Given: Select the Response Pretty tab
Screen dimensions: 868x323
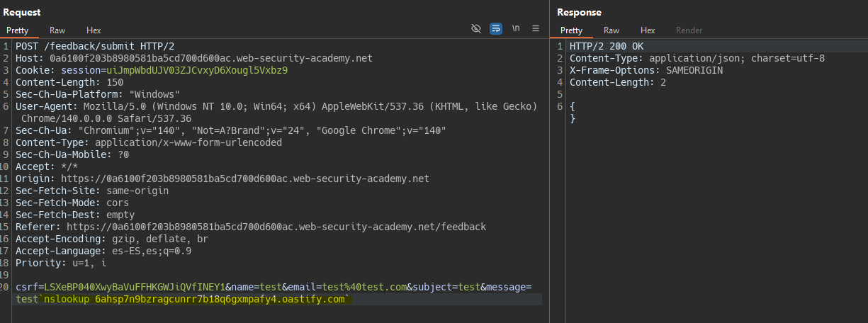Looking at the screenshot, I should [571, 30].
